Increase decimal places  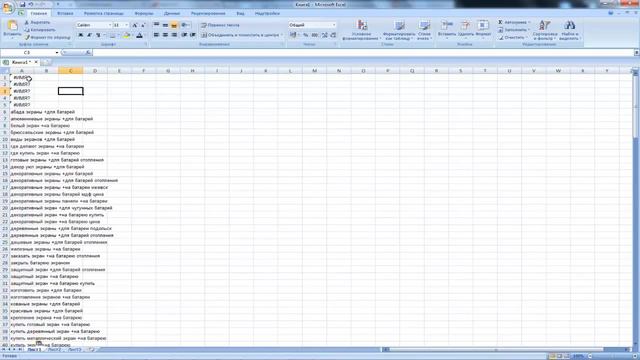point(324,36)
